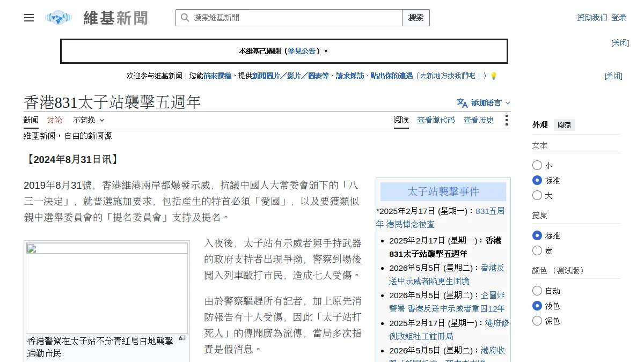Click the broken image thumbnail of 太子站

(x=107, y=288)
